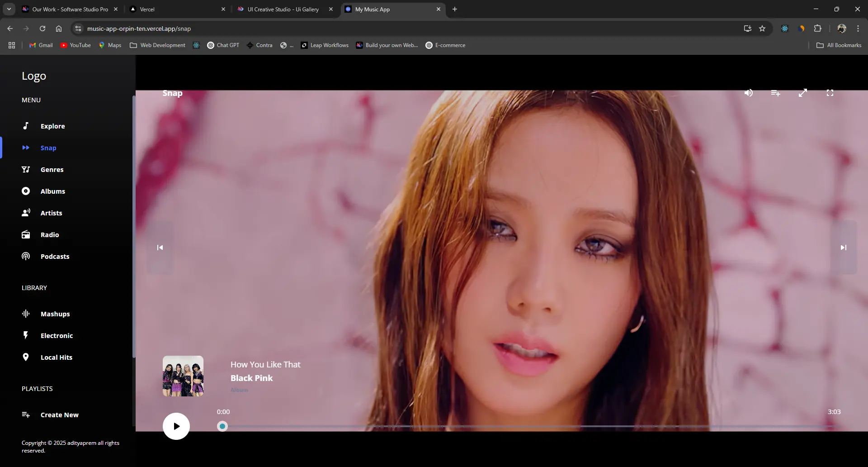Open the Maps bookmark

[110, 45]
